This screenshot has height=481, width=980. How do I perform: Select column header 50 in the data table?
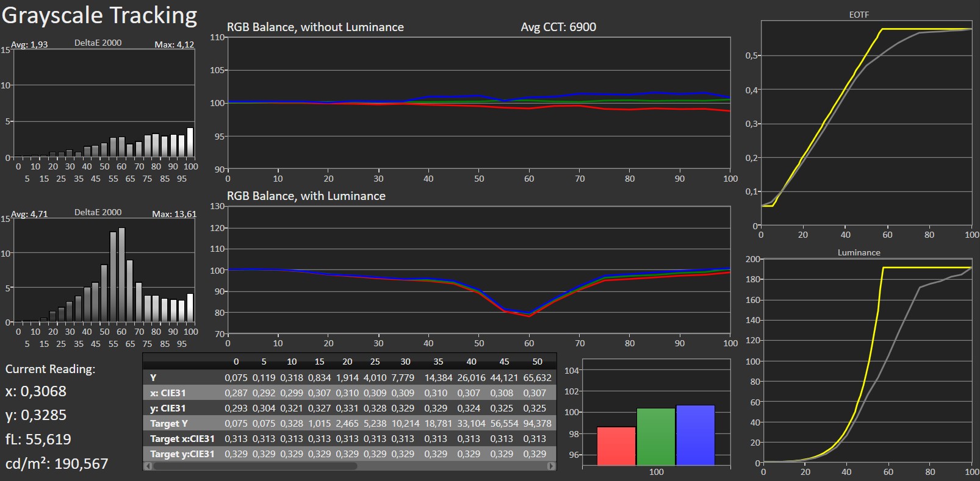click(537, 362)
